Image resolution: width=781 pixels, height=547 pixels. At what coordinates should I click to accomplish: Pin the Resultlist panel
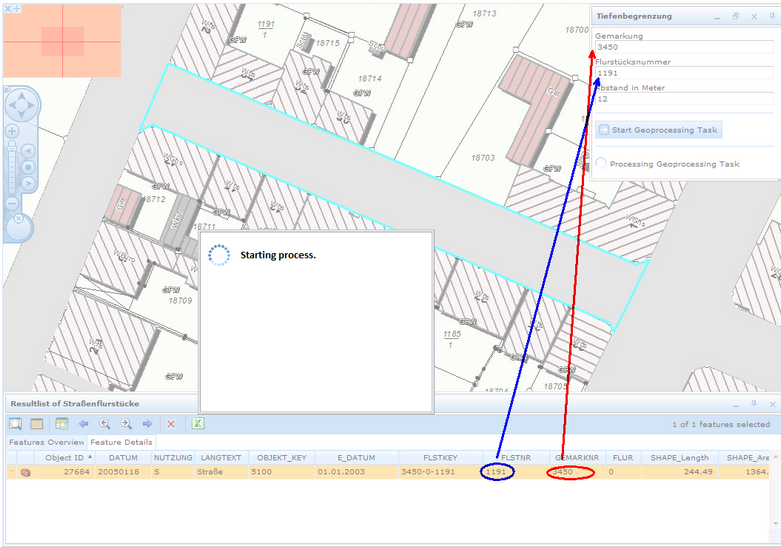[x=754, y=404]
